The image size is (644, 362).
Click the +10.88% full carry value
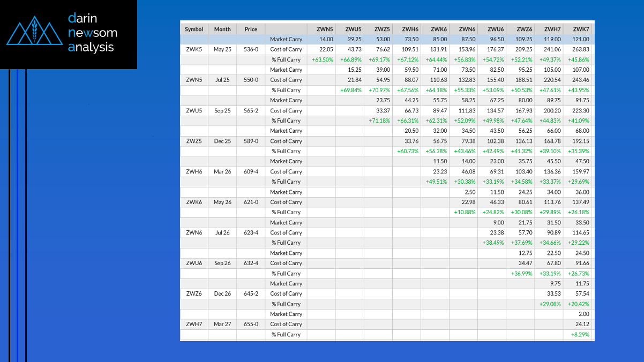[465, 212]
